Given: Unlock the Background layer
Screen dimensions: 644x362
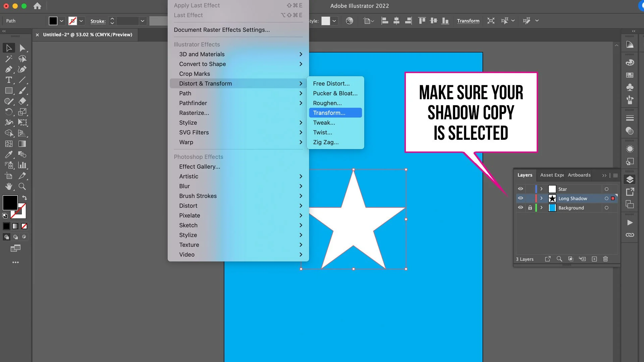Looking at the screenshot, I should 530,208.
